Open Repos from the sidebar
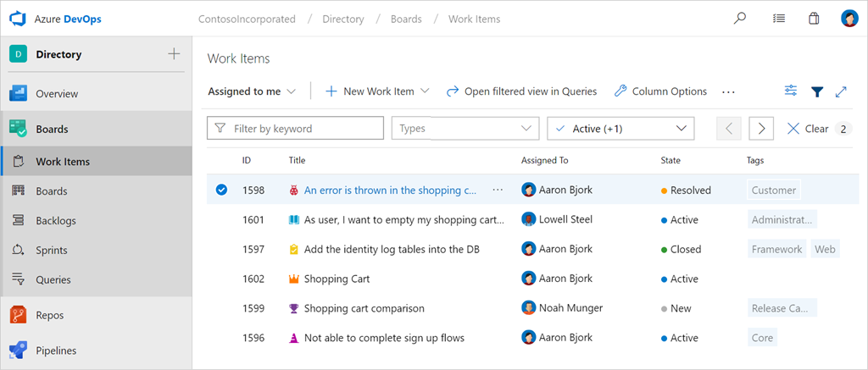This screenshot has height=370, width=868. pos(49,315)
